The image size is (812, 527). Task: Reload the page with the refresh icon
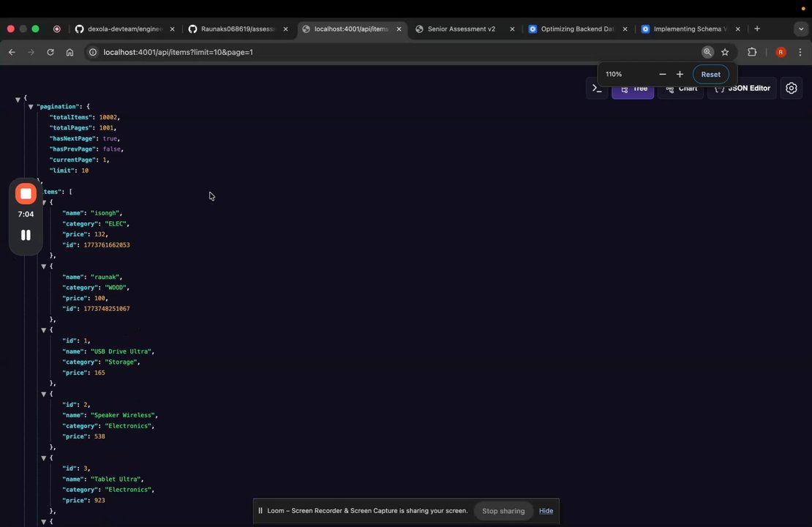point(50,52)
